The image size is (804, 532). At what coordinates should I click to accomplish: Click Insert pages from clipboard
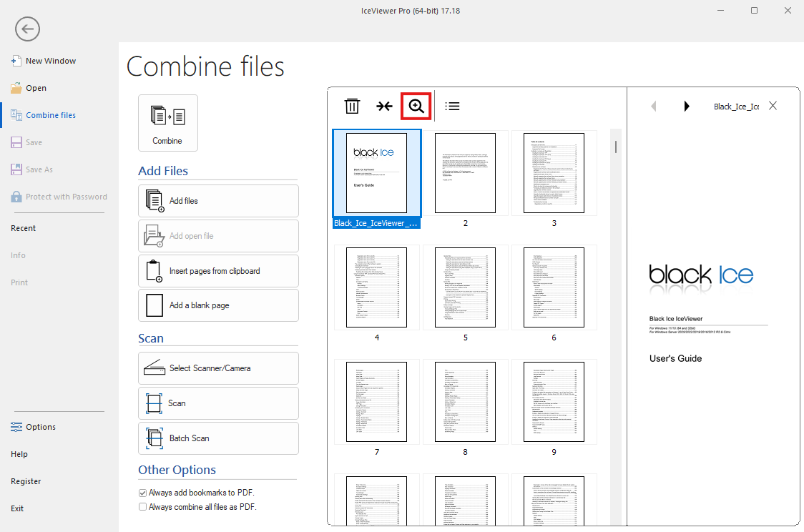pos(218,271)
